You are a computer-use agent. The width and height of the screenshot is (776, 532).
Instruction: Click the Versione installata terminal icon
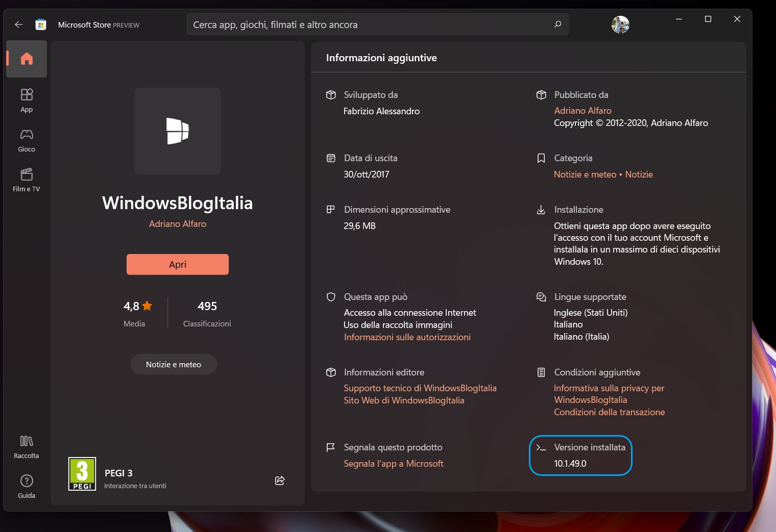(x=541, y=447)
